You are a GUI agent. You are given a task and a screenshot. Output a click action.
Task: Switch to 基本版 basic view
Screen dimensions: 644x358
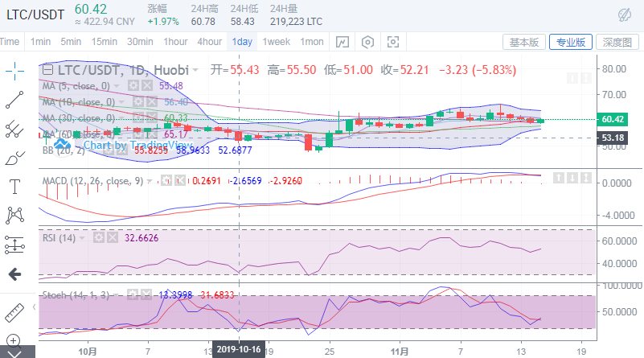(524, 42)
